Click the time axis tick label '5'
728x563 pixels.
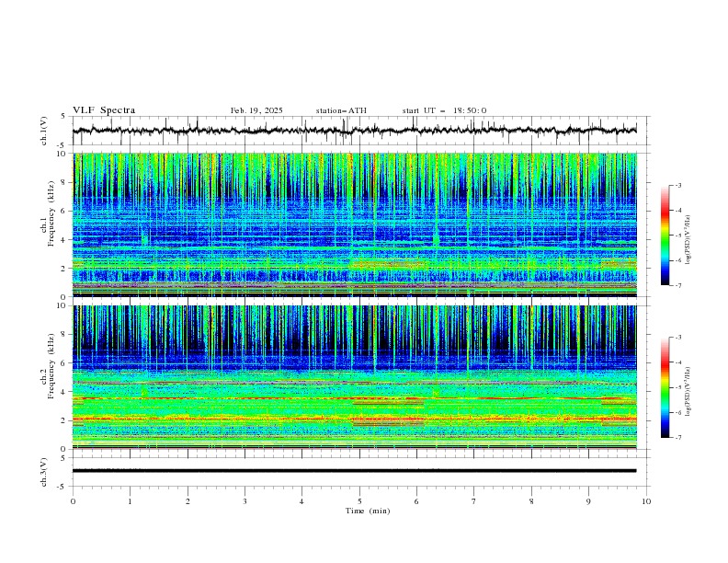click(359, 501)
